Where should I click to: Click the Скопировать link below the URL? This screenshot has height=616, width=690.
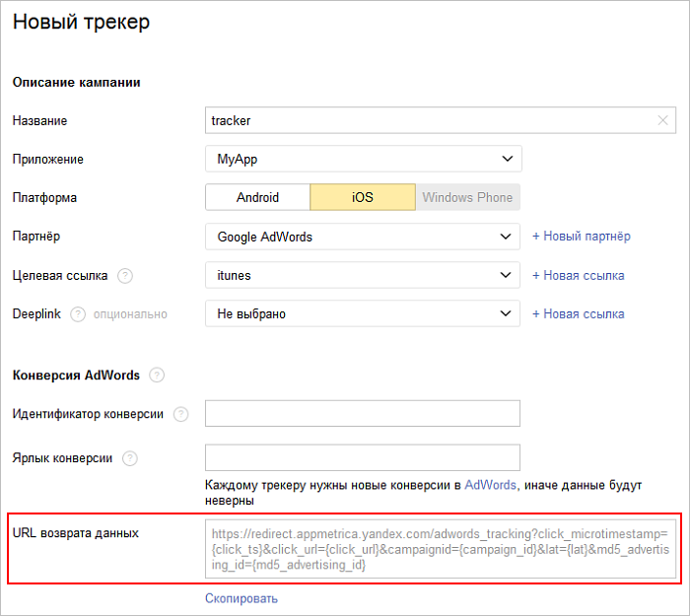[241, 598]
